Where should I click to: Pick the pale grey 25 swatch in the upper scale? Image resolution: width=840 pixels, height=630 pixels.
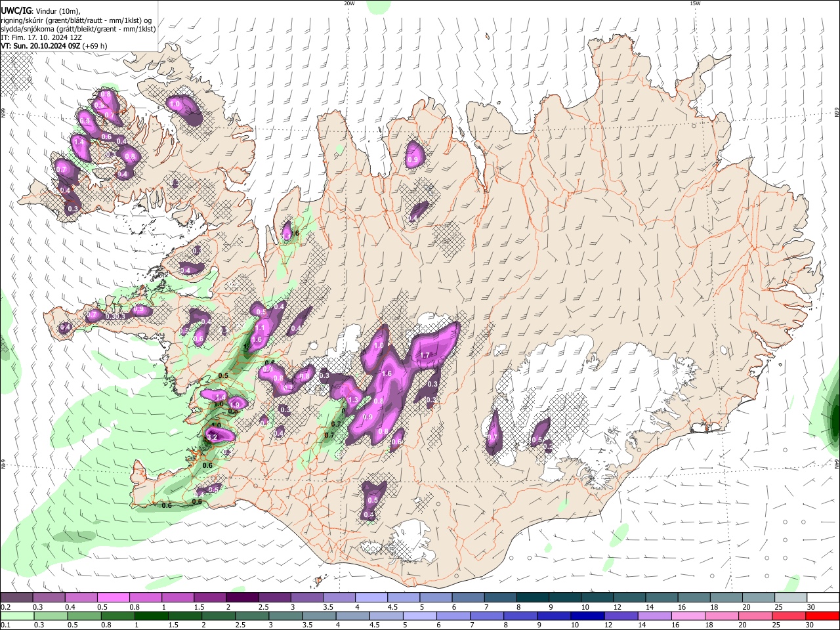791,598
